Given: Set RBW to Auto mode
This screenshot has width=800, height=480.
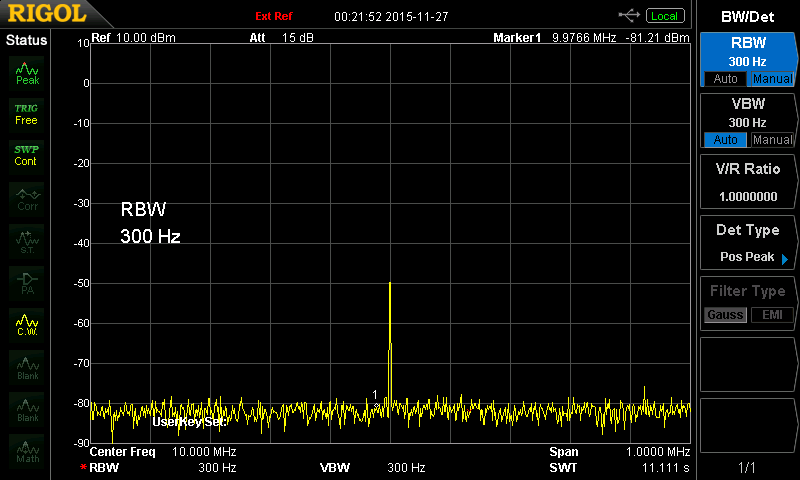Looking at the screenshot, I should [x=725, y=79].
